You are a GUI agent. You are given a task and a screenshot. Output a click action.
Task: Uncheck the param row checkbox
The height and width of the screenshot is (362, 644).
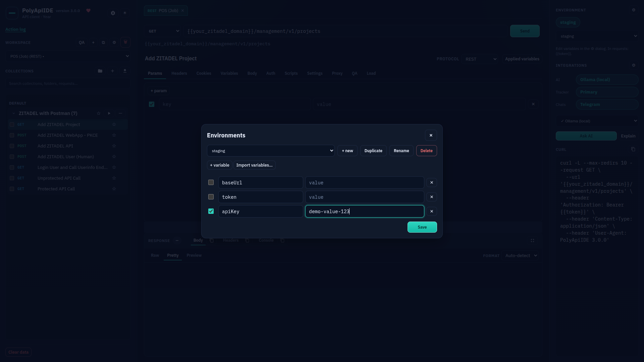click(152, 105)
